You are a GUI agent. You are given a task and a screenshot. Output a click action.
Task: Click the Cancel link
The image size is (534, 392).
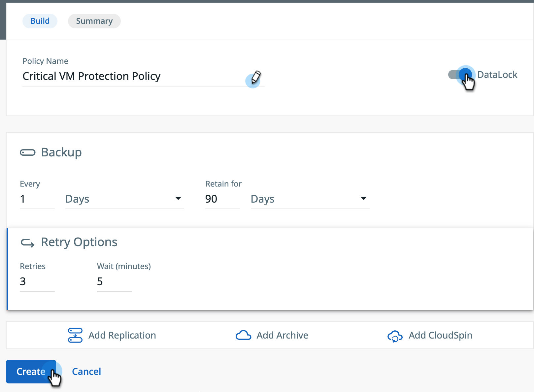point(86,372)
